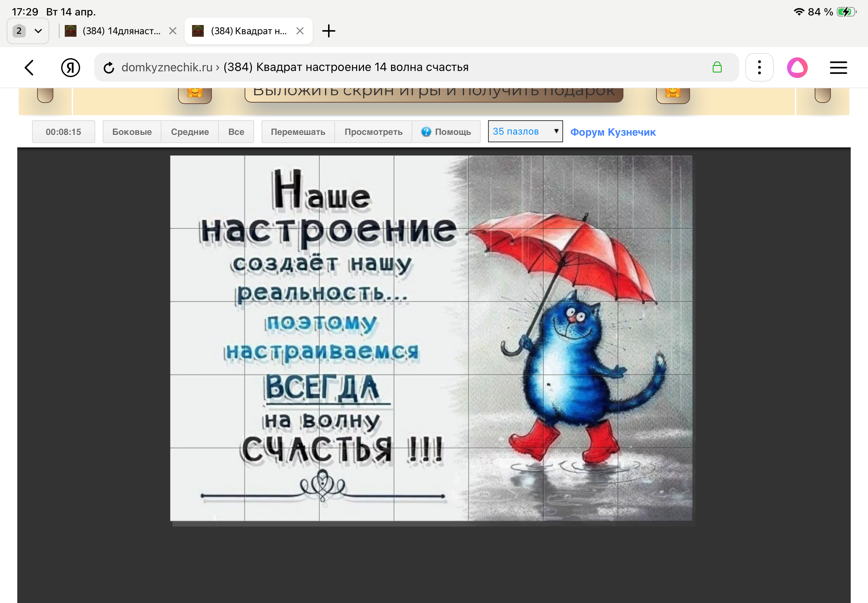Screen dimensions: 868x603
Task: Show Средние middle pieces
Action: (190, 132)
